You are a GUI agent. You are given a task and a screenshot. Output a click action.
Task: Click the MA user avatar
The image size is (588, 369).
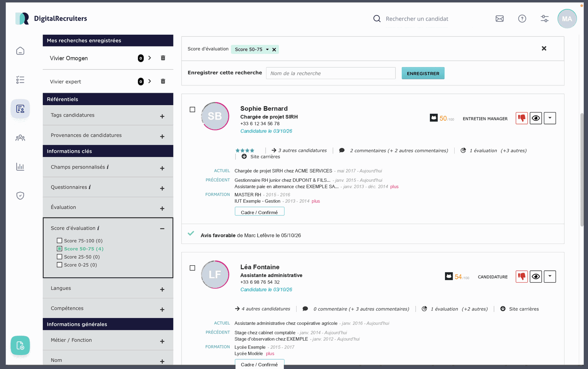coord(567,19)
